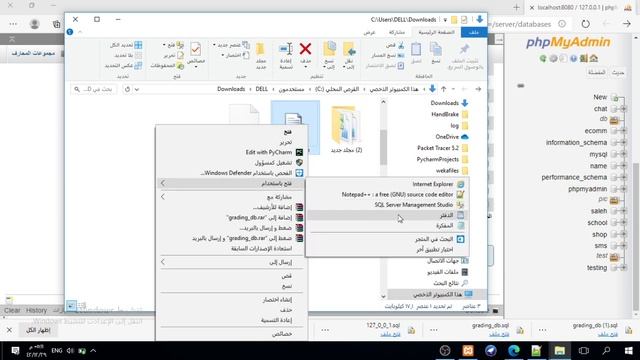Expand the chat database tree node

point(623,109)
